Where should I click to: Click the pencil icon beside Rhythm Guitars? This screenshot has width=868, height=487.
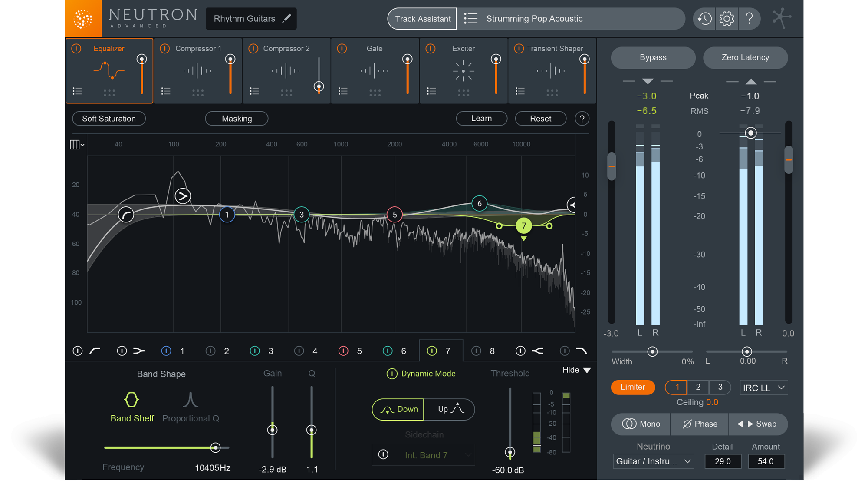(x=286, y=18)
